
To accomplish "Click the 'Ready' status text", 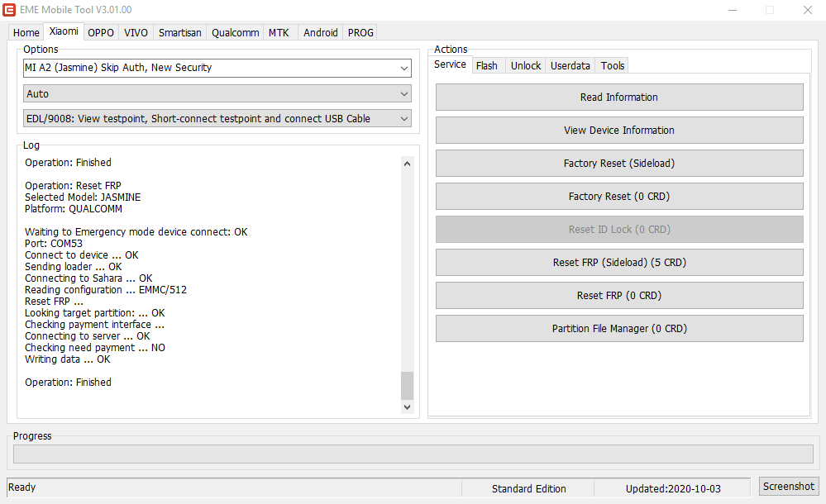I will [x=21, y=487].
